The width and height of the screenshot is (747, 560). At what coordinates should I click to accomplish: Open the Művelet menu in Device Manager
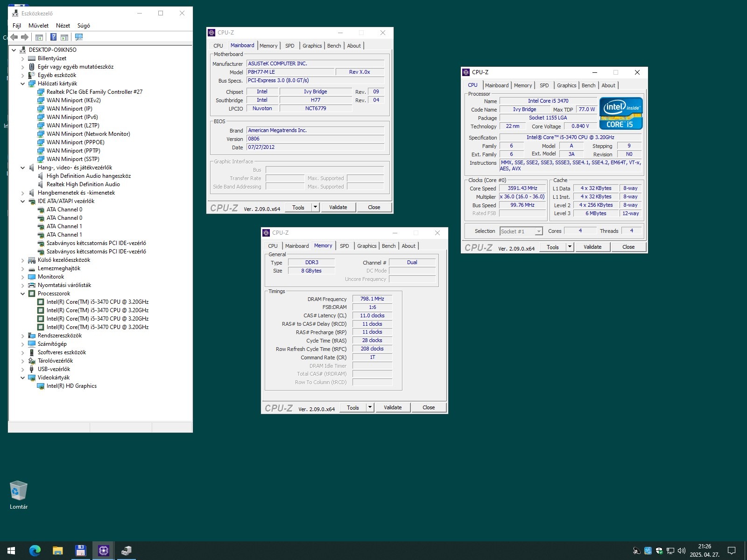[38, 26]
